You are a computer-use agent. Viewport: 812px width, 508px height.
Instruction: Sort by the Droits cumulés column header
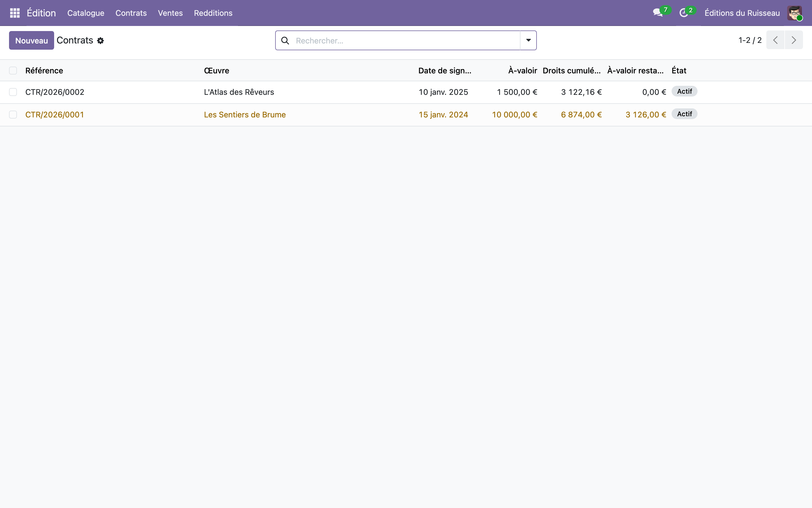point(572,71)
